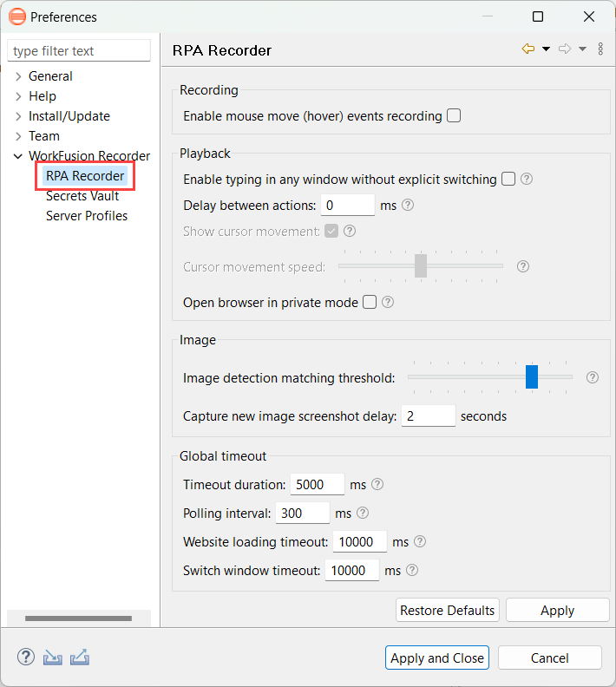
Task: Focus the type filter text field
Action: (79, 51)
